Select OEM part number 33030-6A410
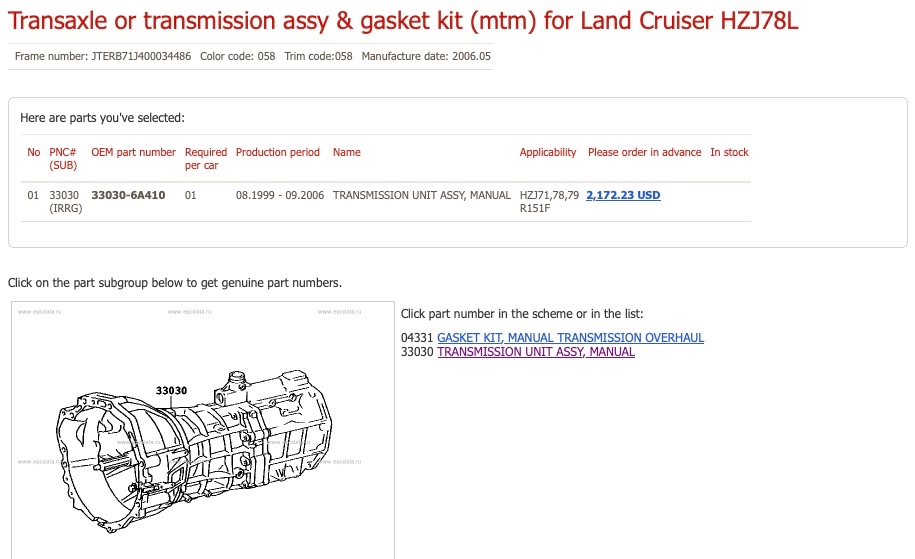915x559 pixels. [x=128, y=195]
